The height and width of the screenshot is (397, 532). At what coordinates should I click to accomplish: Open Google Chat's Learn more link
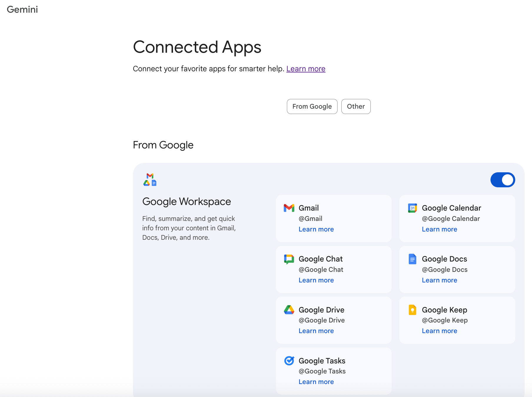tap(316, 280)
